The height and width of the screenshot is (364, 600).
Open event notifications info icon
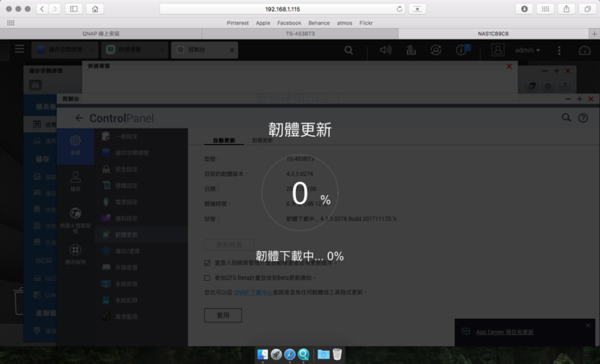(x=462, y=50)
